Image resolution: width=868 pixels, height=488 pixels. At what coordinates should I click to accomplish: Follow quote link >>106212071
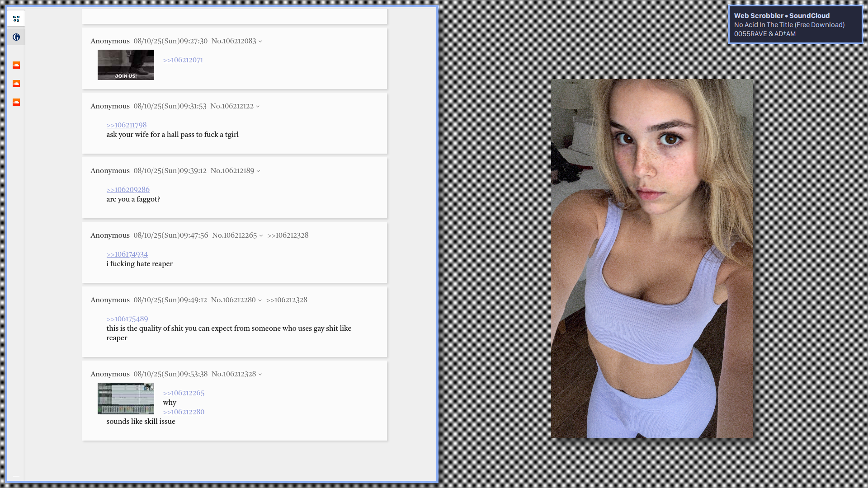click(183, 60)
